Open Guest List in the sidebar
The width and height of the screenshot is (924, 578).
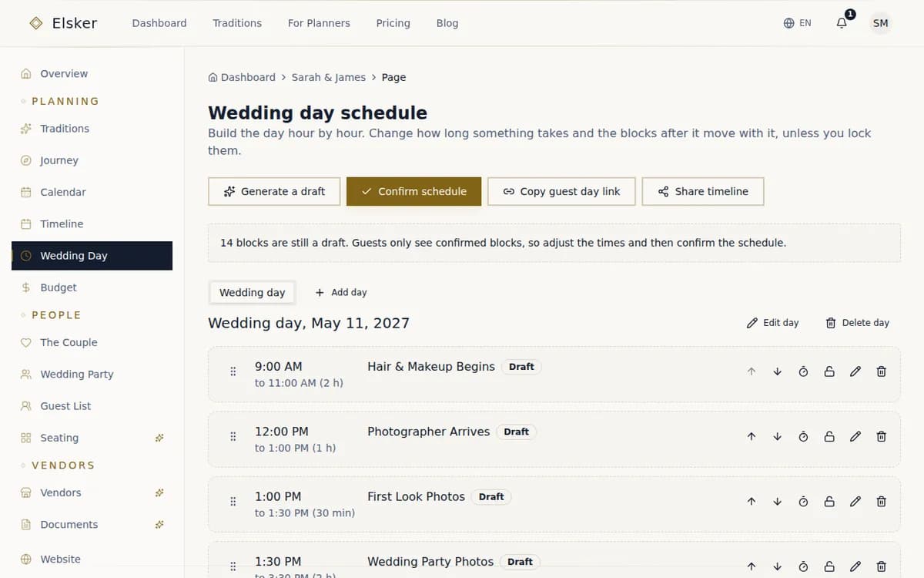(x=92, y=405)
